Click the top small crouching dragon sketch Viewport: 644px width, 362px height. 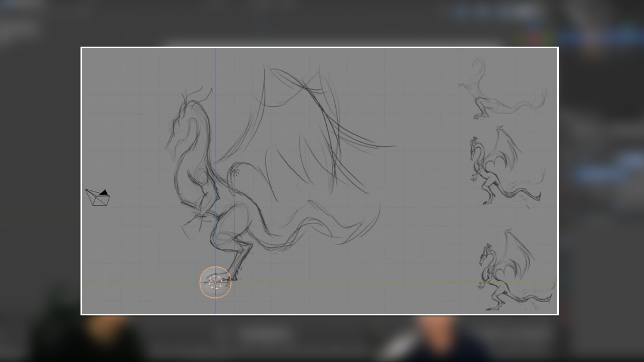(x=502, y=89)
